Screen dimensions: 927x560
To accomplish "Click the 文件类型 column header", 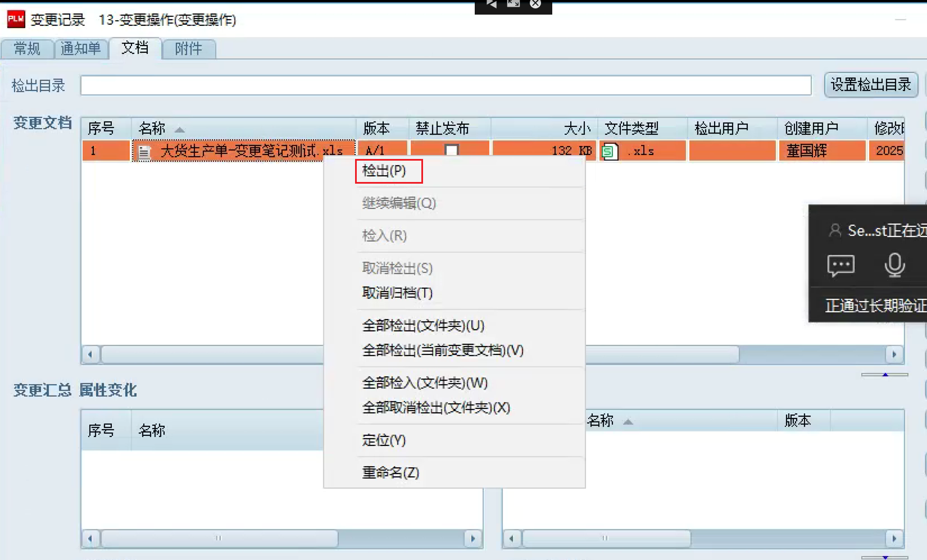I will coord(643,128).
